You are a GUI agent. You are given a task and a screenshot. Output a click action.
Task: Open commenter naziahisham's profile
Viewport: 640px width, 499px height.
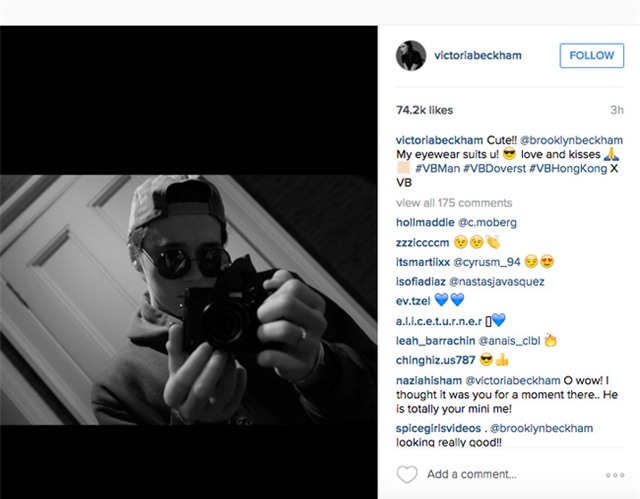click(428, 380)
